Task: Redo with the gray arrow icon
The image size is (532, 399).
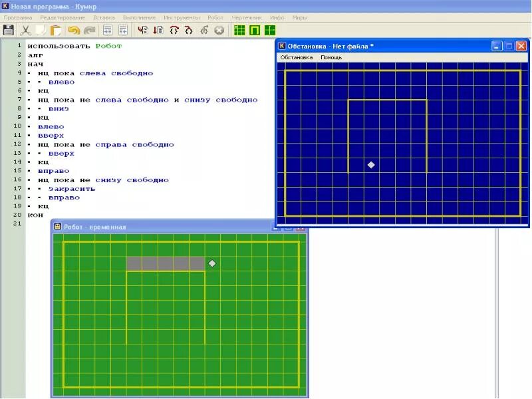Action: 90,30
